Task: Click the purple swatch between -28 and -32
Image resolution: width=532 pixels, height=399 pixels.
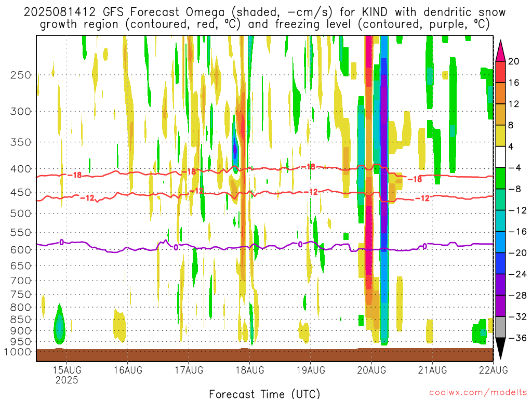Action: pos(500,306)
